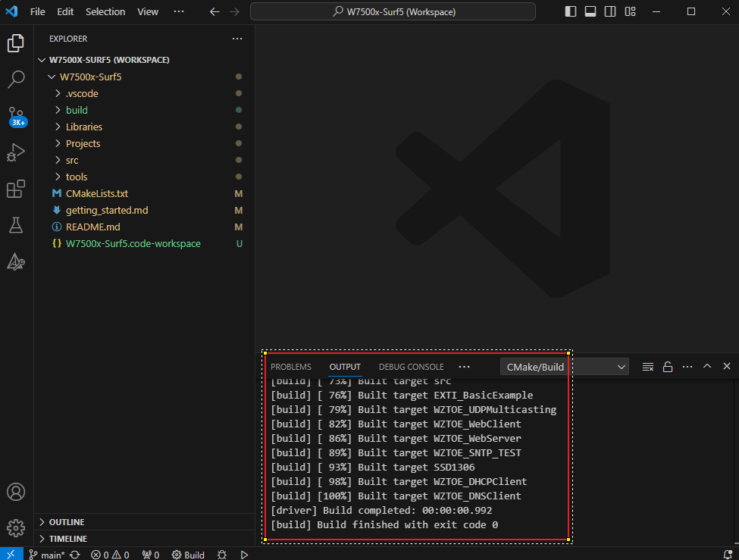This screenshot has height=560, width=739.
Task: Click the W7500x-Surf5 (Workspace) search box
Action: point(393,12)
